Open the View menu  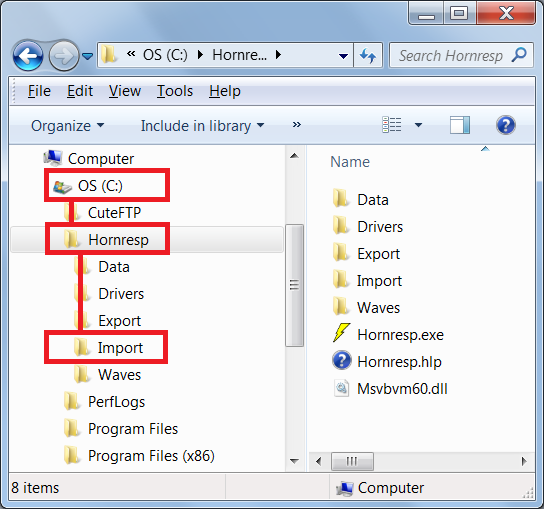[125, 91]
